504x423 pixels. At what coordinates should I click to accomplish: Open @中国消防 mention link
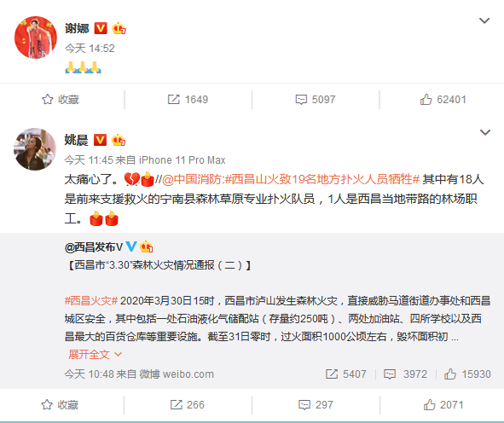(x=191, y=179)
